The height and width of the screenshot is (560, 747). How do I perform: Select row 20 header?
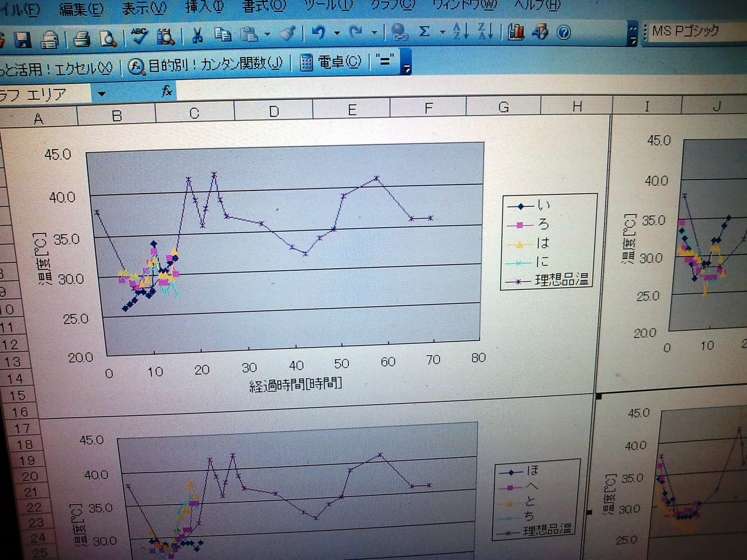point(30,476)
